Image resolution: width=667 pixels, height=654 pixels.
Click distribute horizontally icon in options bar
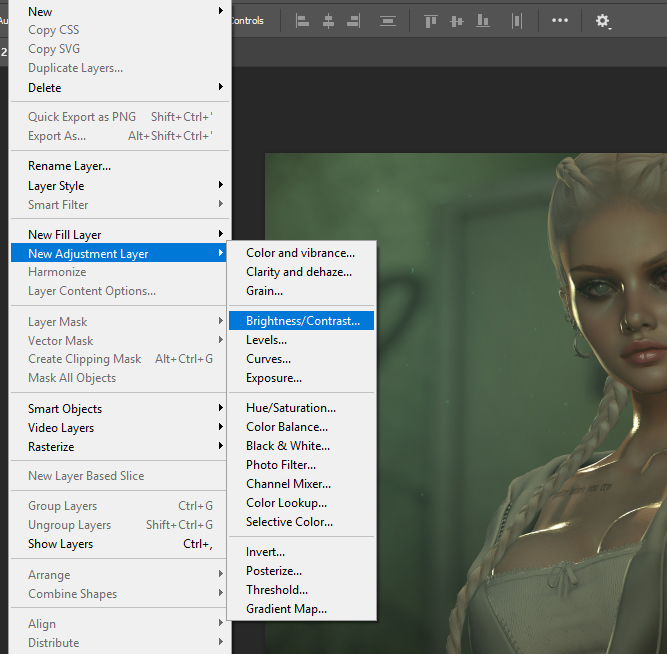516,20
